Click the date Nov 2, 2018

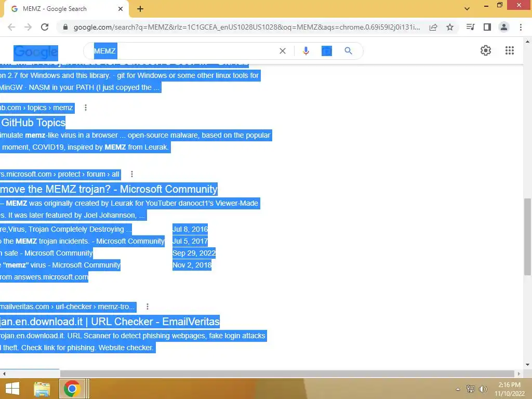click(x=192, y=265)
